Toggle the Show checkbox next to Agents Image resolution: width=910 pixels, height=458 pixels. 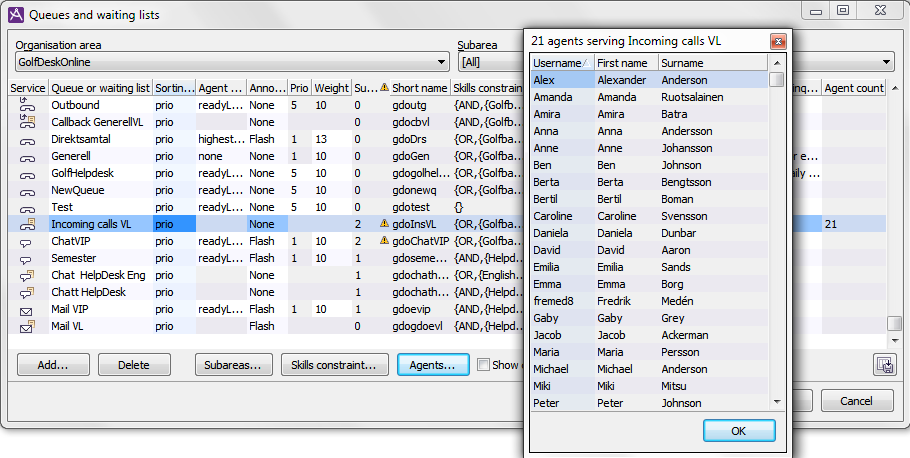point(484,365)
